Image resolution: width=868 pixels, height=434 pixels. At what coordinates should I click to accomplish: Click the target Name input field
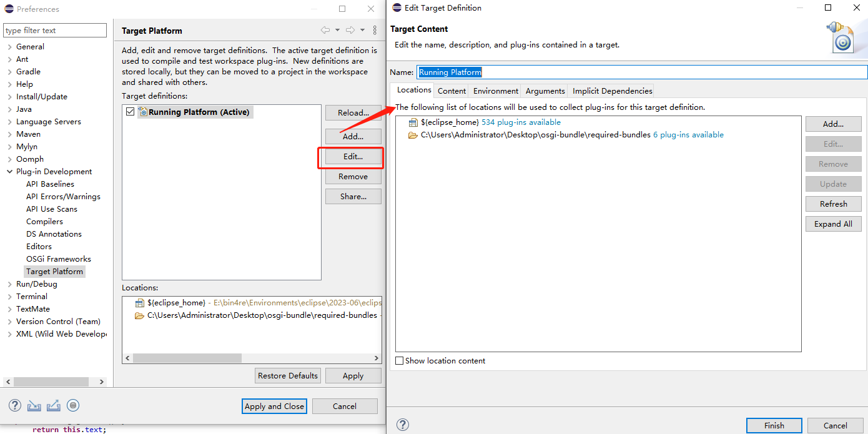tap(642, 72)
